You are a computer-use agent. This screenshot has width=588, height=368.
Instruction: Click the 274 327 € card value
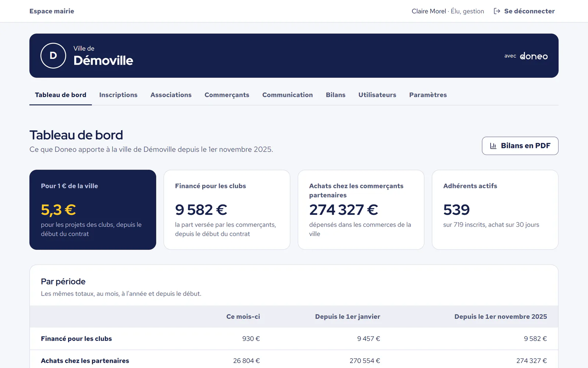[x=344, y=210]
